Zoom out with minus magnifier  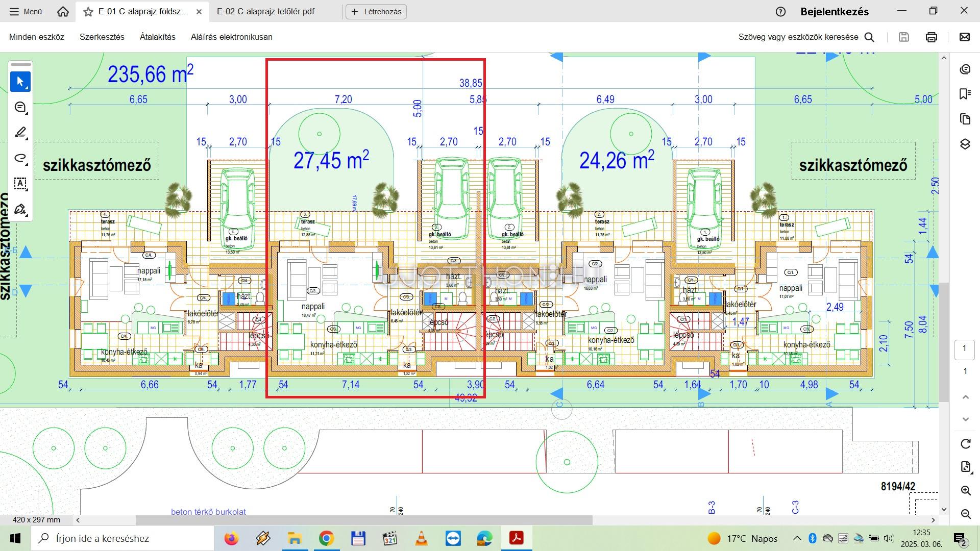click(x=965, y=513)
